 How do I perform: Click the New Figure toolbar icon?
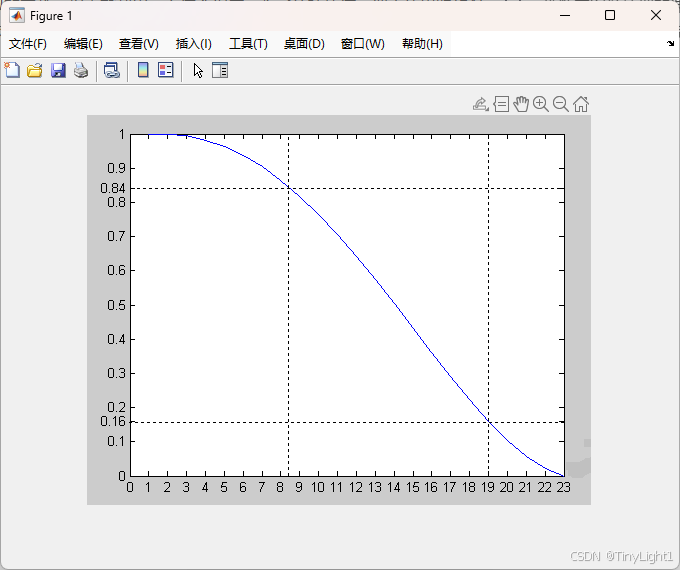[x=12, y=70]
